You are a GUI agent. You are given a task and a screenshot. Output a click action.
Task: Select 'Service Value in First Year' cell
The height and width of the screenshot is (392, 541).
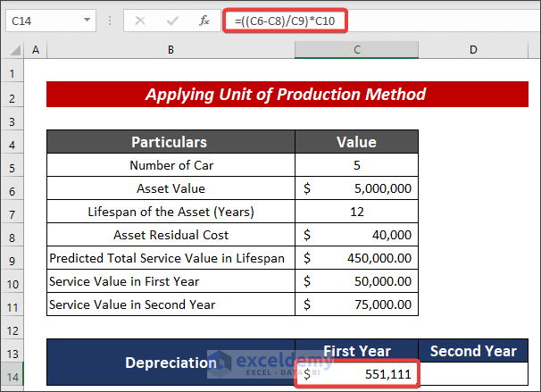(x=171, y=281)
